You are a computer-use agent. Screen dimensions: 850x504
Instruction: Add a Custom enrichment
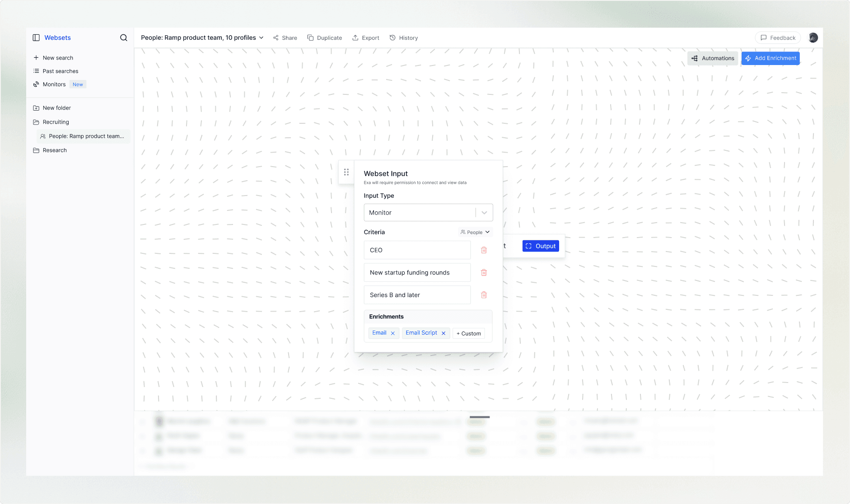coord(468,333)
